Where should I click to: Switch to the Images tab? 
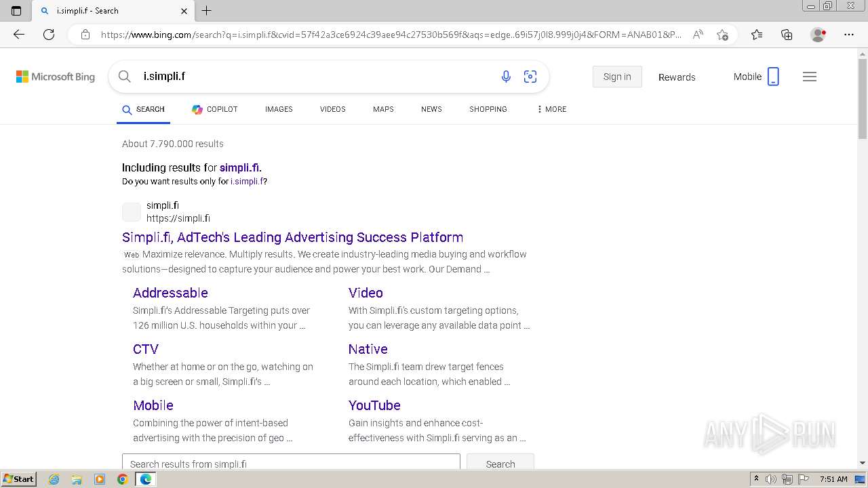tap(279, 109)
